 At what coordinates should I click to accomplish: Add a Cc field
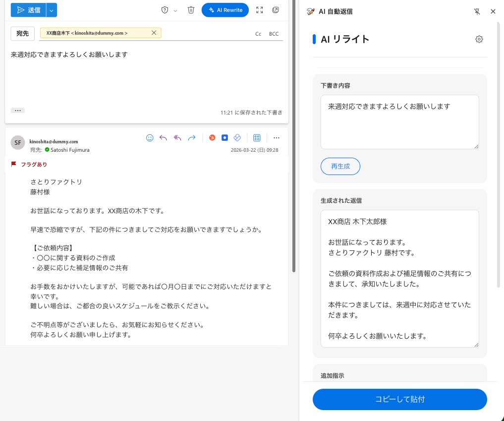pos(258,34)
